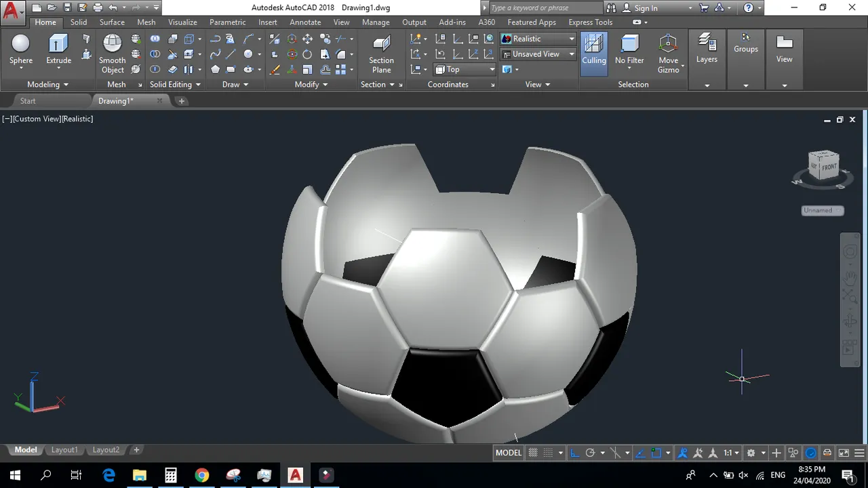868x488 pixels.
Task: Click the keyword search input field
Action: pyautogui.click(x=545, y=8)
